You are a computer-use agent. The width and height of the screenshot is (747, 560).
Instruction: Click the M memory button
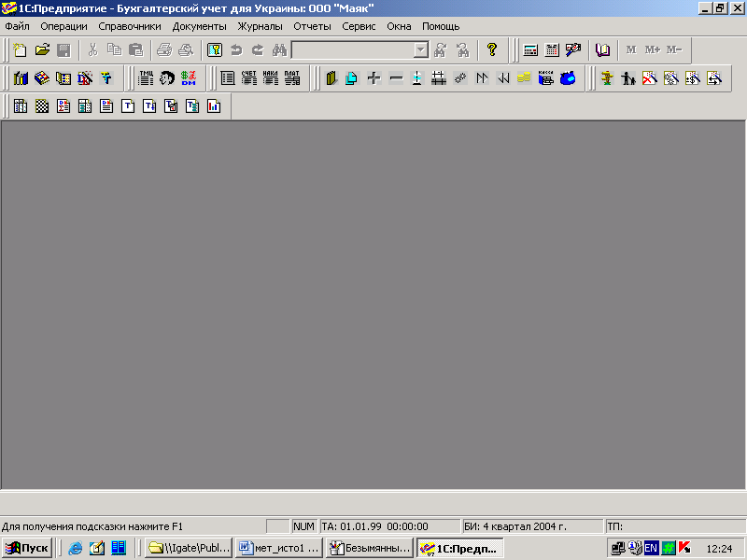[x=631, y=50]
